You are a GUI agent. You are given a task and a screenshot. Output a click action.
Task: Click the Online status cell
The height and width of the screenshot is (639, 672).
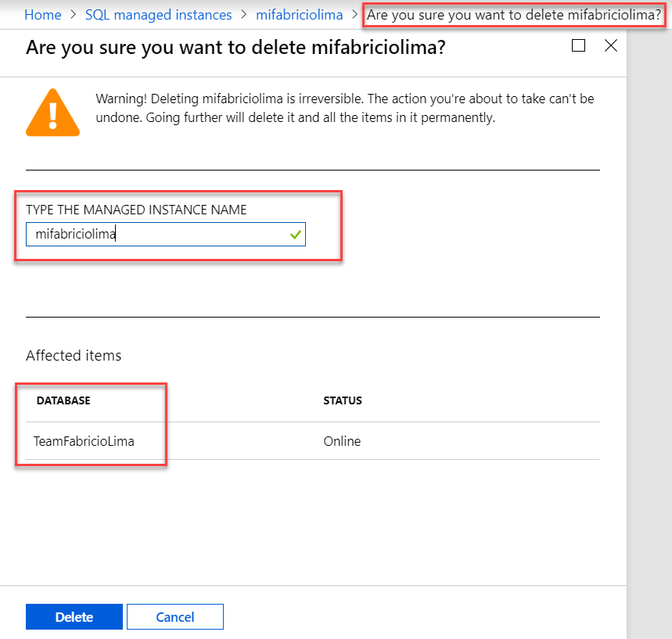coord(342,441)
